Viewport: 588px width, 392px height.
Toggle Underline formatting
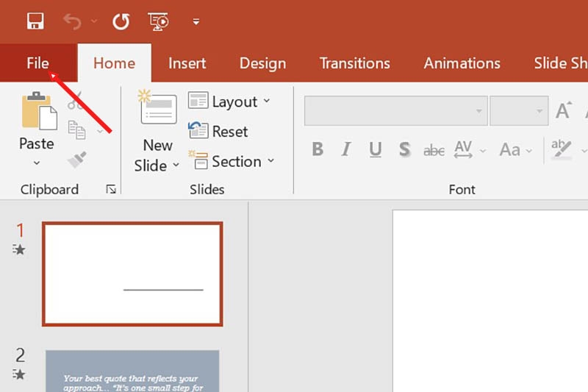pos(375,149)
